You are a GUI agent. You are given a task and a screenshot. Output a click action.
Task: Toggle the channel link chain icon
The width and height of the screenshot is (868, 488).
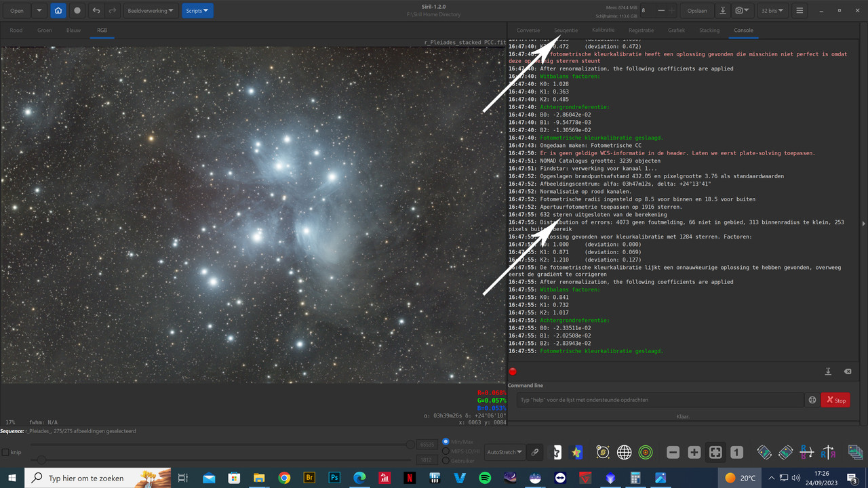(x=535, y=452)
